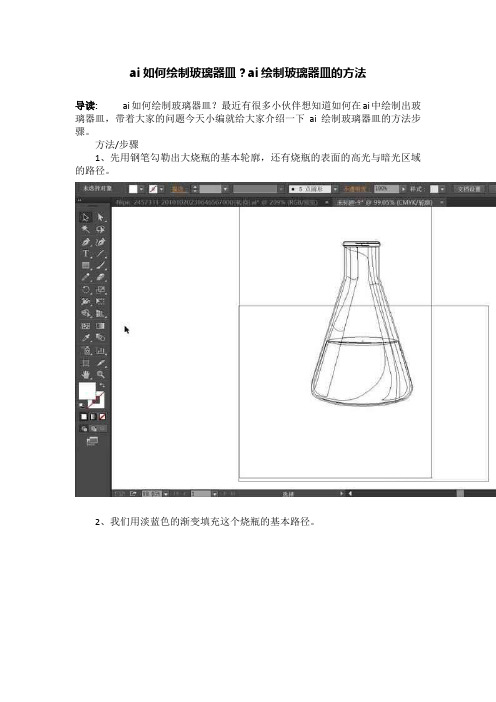The image size is (496, 702).
Task: Enable Draw Normal mode
Action: [84, 429]
